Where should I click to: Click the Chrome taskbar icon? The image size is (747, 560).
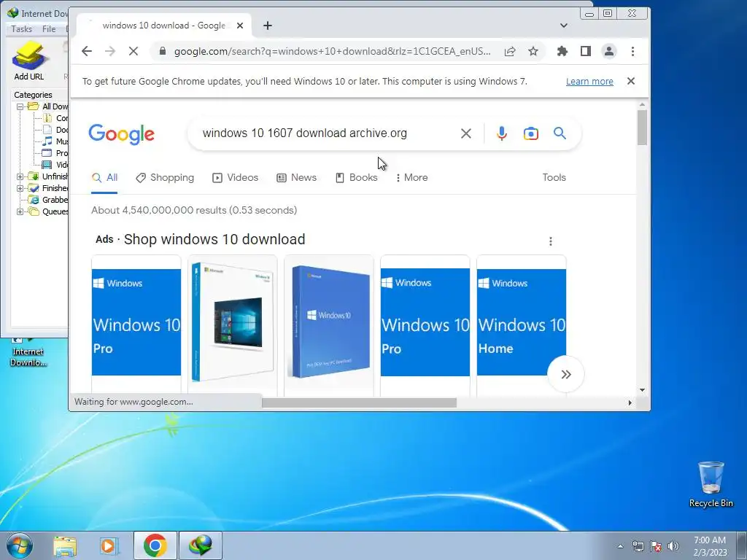[155, 545]
